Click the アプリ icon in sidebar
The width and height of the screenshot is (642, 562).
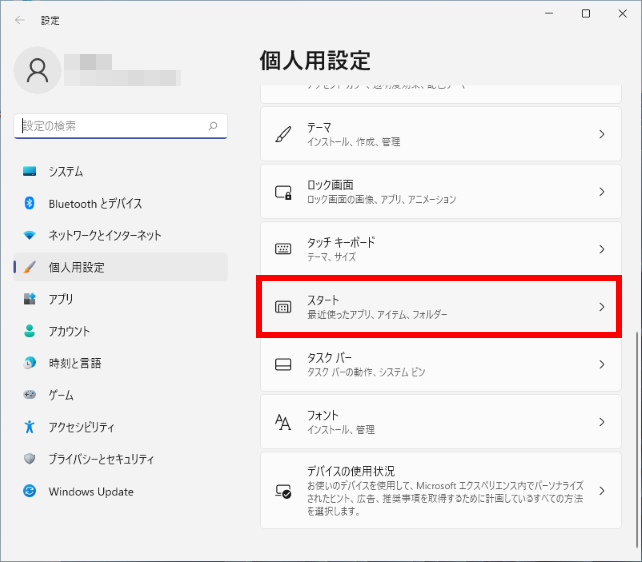click(x=29, y=299)
